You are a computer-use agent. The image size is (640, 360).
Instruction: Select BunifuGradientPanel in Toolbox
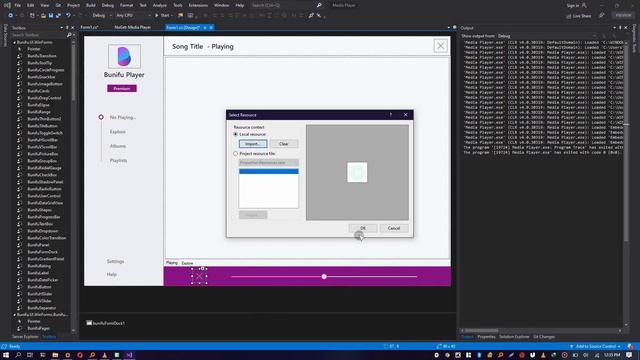[x=46, y=259]
